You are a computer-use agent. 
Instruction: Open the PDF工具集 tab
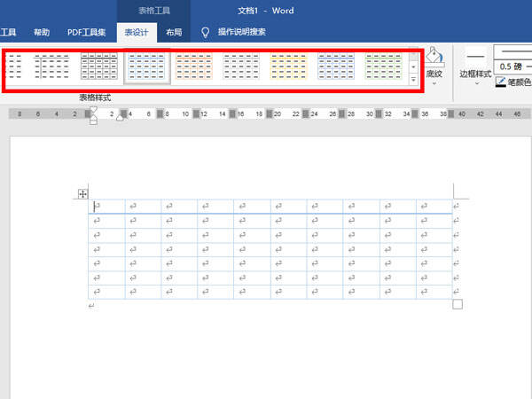(x=87, y=32)
